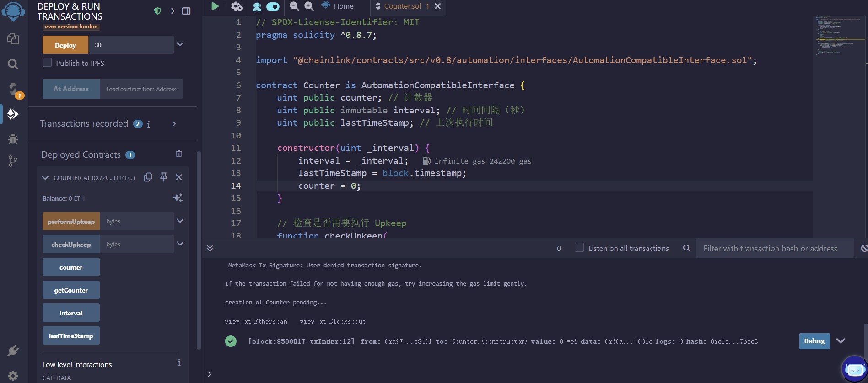
Task: Expand transaction log details chevron
Action: pyautogui.click(x=841, y=341)
